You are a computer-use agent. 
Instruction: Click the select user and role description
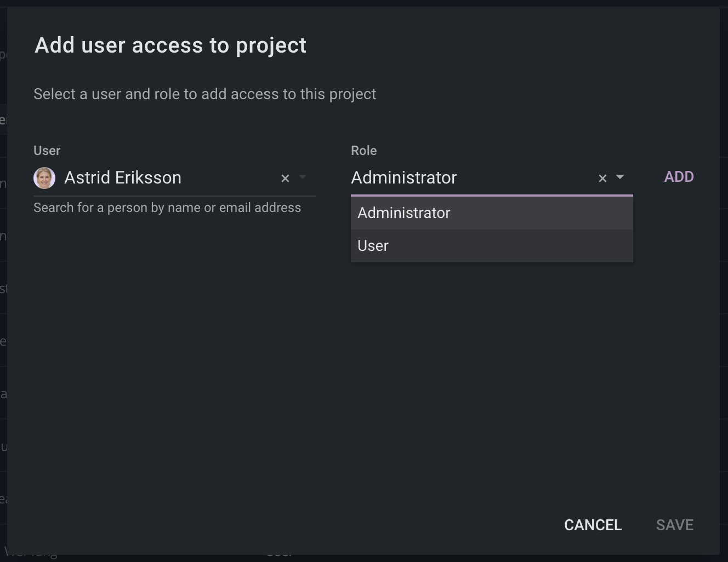coord(204,94)
